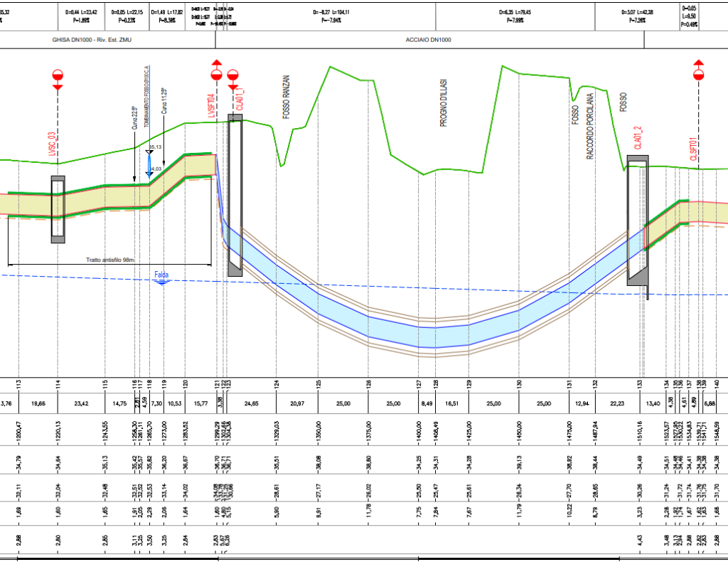The width and height of the screenshot is (728, 562).
Task: Click the light blue pipe section at its lowest point
Action: tap(435, 334)
